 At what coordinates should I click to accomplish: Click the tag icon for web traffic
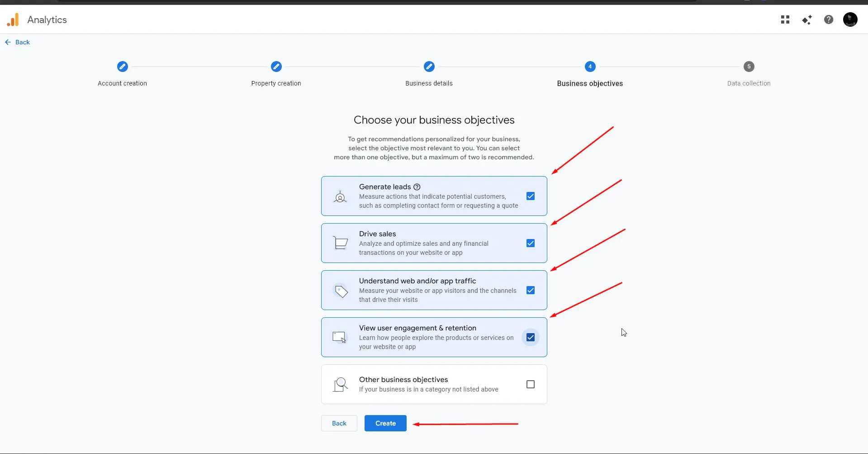341,291
